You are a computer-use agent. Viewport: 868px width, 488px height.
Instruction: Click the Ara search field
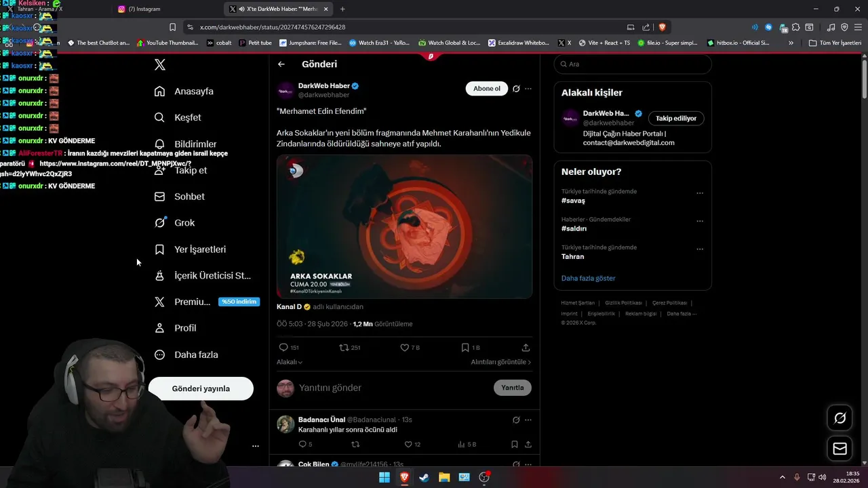coord(633,64)
